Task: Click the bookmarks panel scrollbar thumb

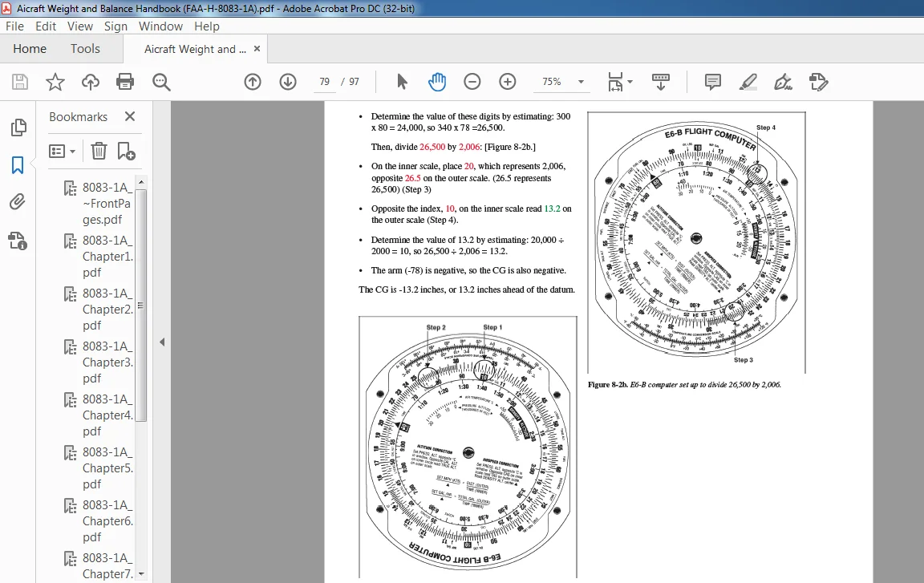Action: (x=141, y=305)
